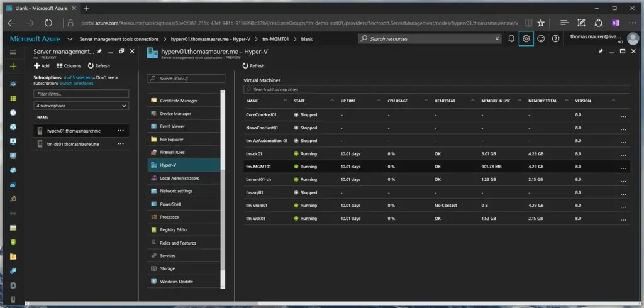Select the Hyper-V menu item
The height and width of the screenshot is (308, 644).
(x=184, y=165)
